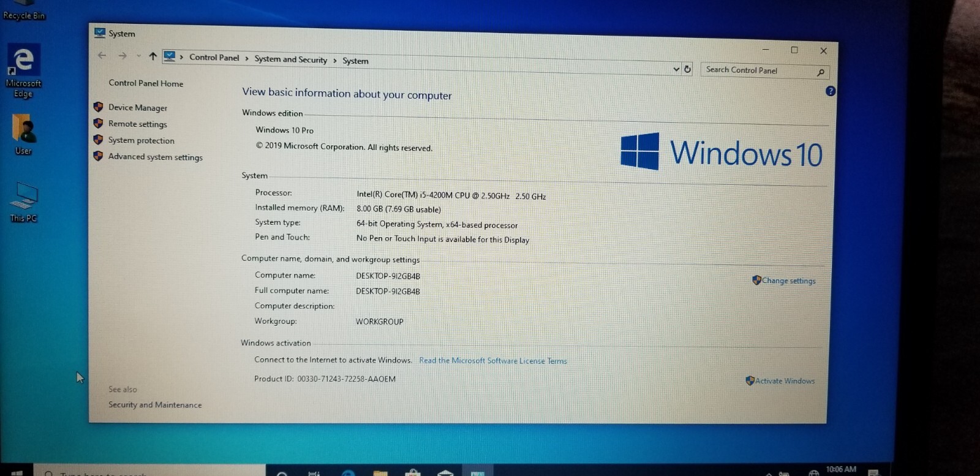
Task: Click the 2019 Microsoft Corporation copyright text
Action: coord(344,147)
